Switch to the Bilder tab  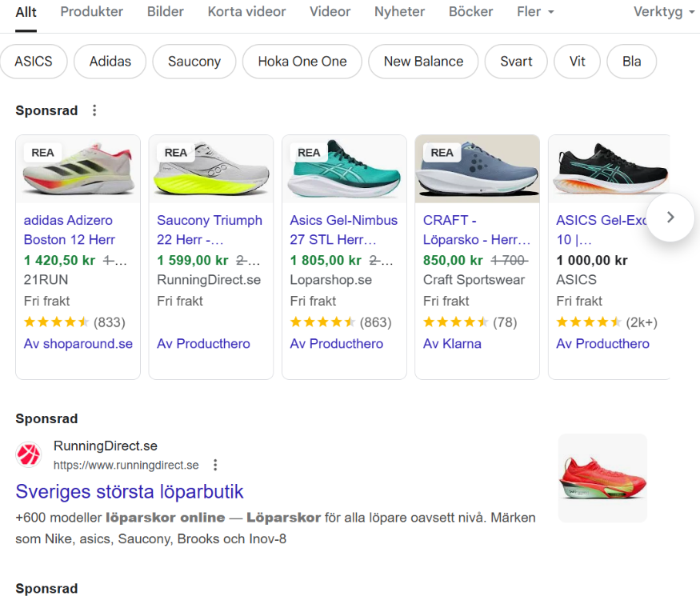click(165, 12)
